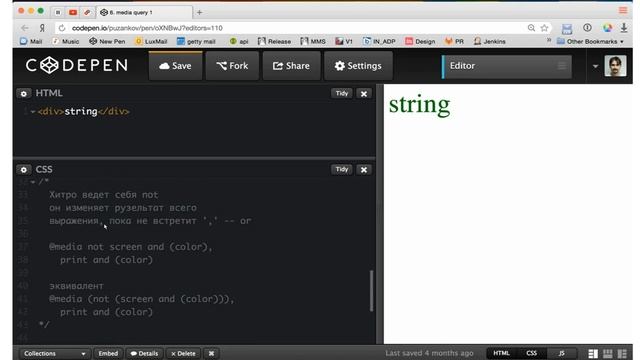Collapse the CSS comment fold arrow
Viewport: 640px width, 360px height.
[x=33, y=182]
